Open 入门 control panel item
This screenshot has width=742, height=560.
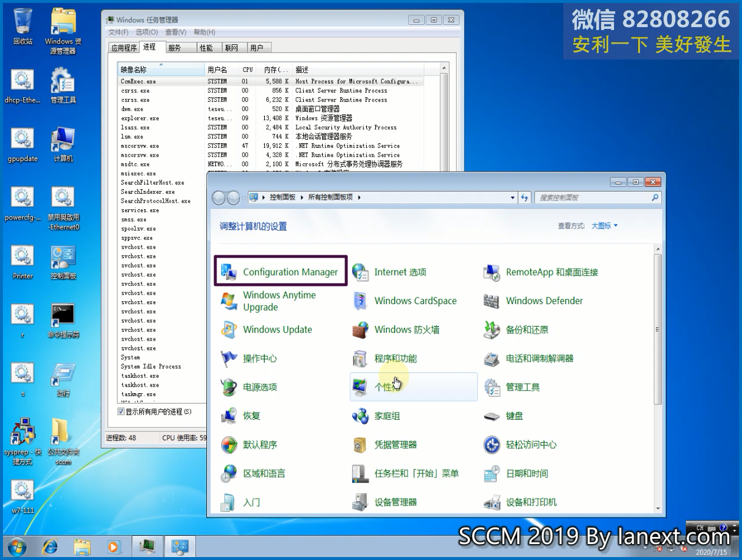click(x=241, y=502)
